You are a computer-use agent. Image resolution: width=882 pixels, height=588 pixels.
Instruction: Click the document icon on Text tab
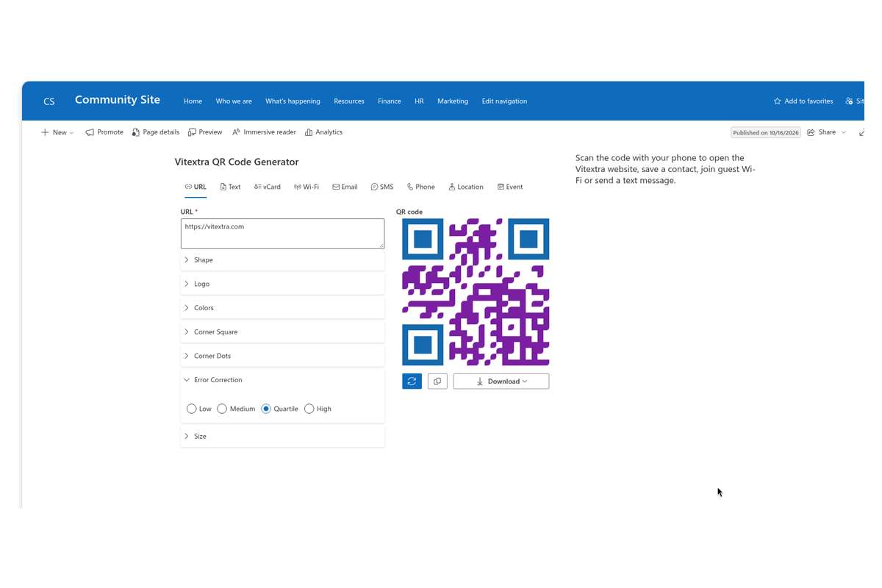pos(223,187)
